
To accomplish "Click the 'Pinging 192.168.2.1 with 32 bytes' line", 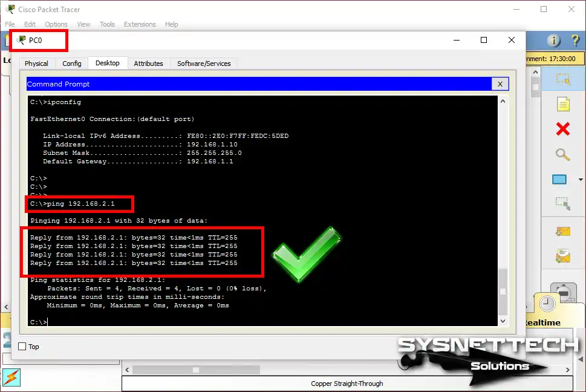I will tap(119, 220).
